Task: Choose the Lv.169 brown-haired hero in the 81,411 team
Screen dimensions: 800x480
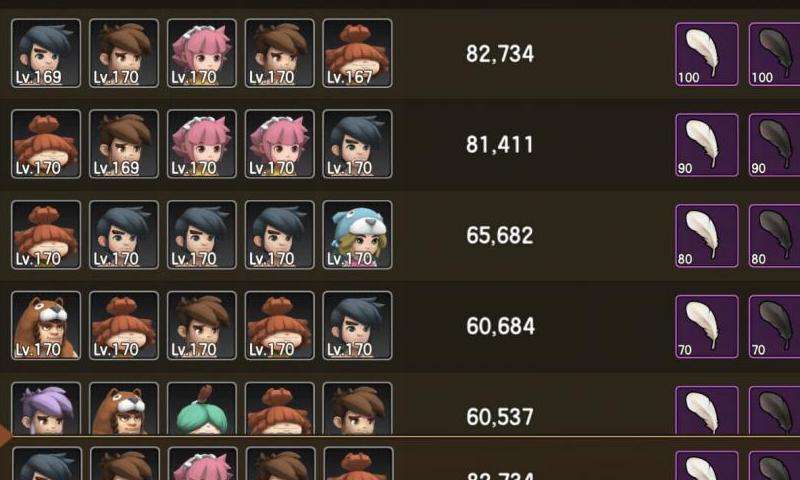Action: tap(124, 144)
